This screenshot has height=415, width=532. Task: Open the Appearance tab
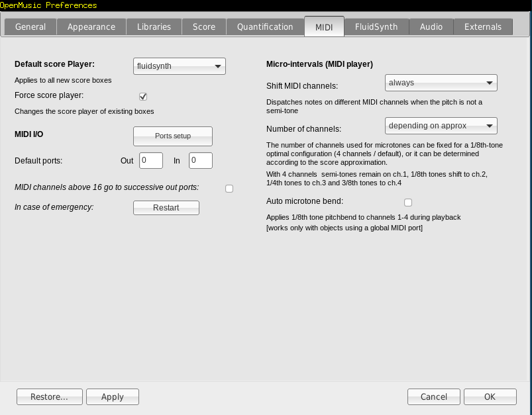(91, 26)
